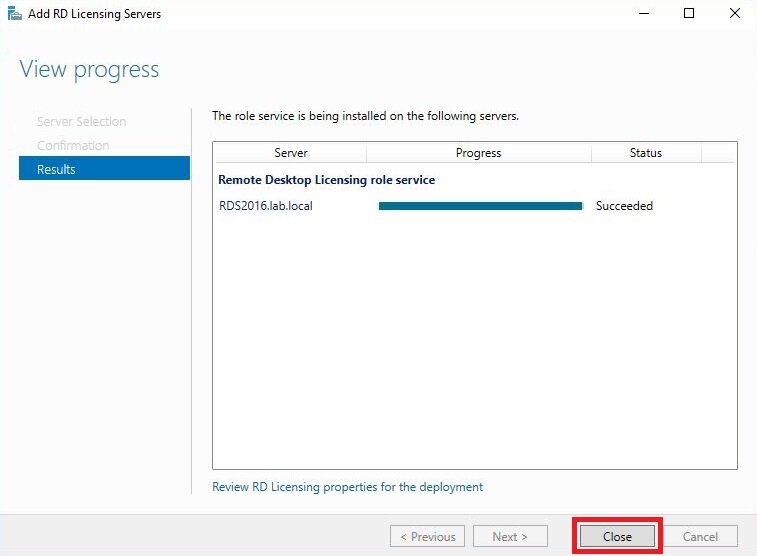Select the Confirmation step
This screenshot has width=757, height=556.
click(x=73, y=145)
